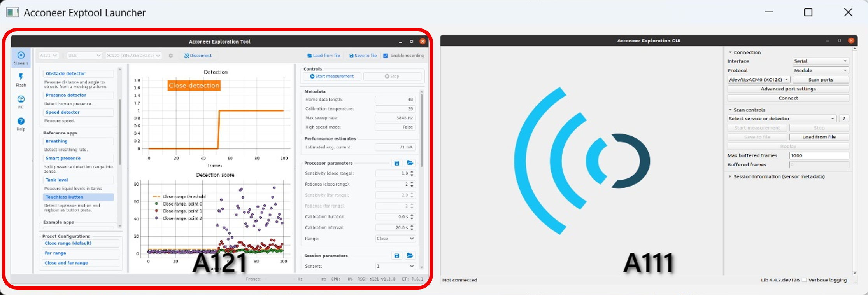Click the Close detection label on the Detection plot
Screen dimensions: 868x295
[194, 86]
